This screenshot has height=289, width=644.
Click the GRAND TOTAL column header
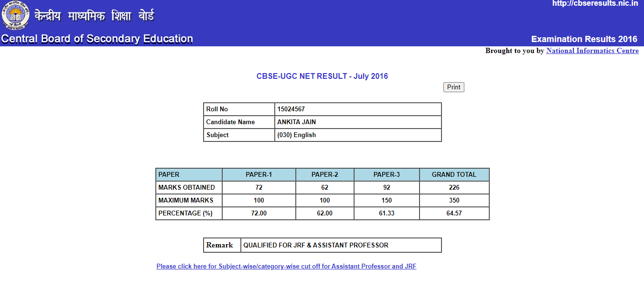454,175
